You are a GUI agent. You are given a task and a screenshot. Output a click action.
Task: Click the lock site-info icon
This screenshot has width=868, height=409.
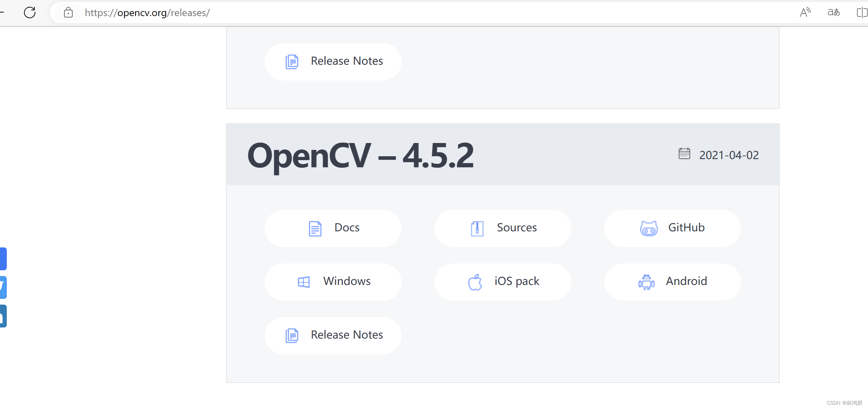coord(68,13)
